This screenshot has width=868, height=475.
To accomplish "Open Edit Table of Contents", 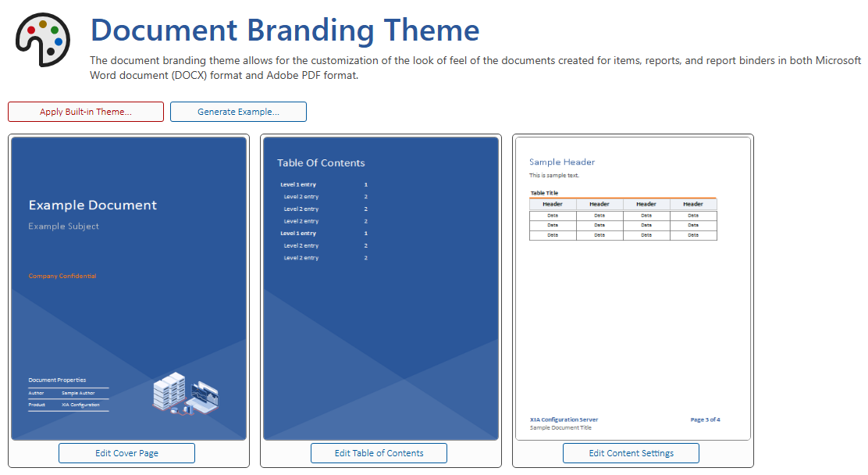I will tap(379, 453).
